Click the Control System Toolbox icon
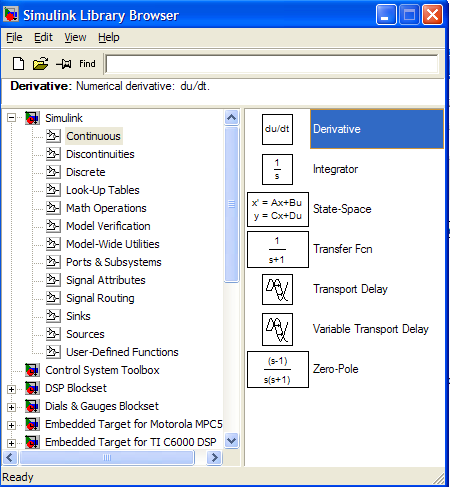 tap(32, 370)
